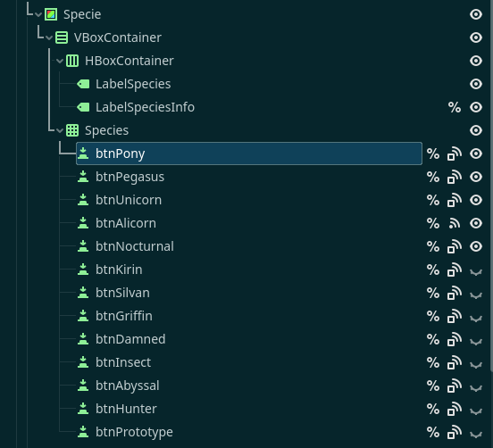Click the Specie ColorRect node icon

[x=51, y=14]
